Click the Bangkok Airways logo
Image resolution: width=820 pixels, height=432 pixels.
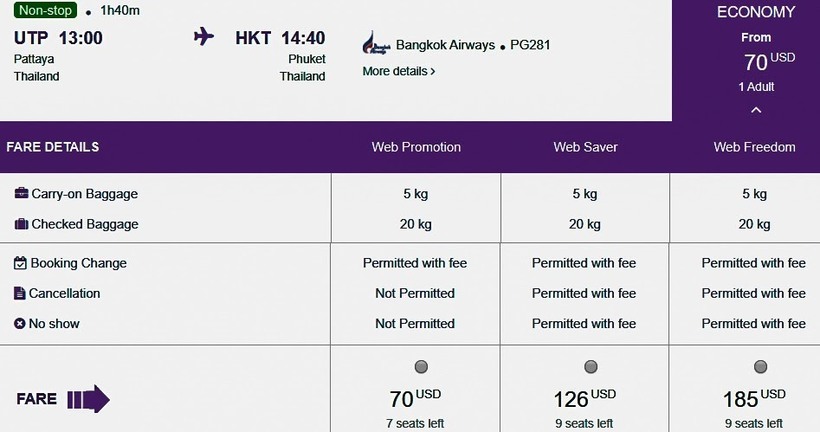point(376,45)
